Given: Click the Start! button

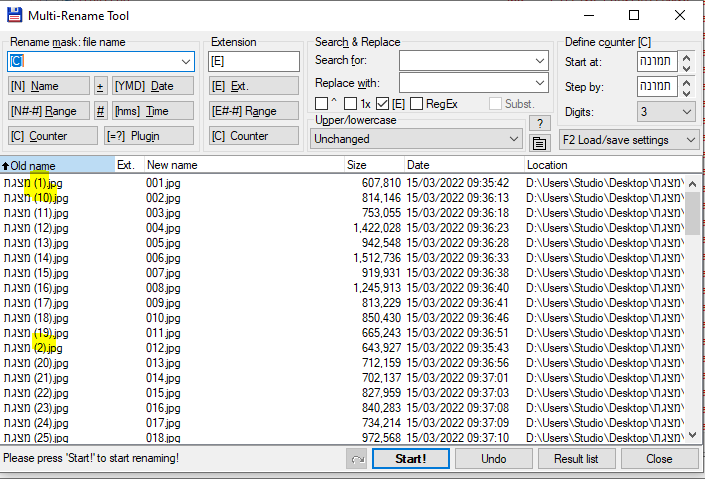Looking at the screenshot, I should [x=411, y=459].
